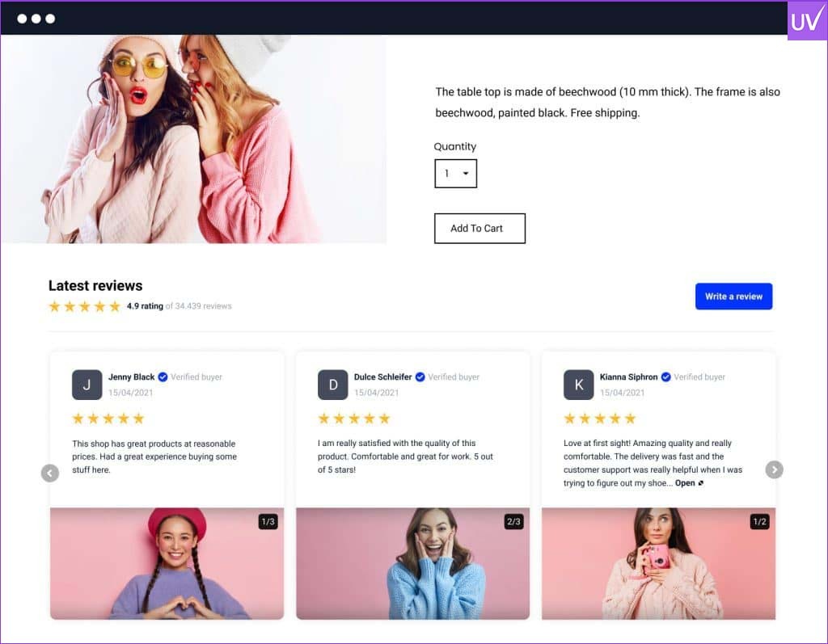Open Kianna Siphron's full review
The width and height of the screenshot is (828, 644).
coord(689,483)
